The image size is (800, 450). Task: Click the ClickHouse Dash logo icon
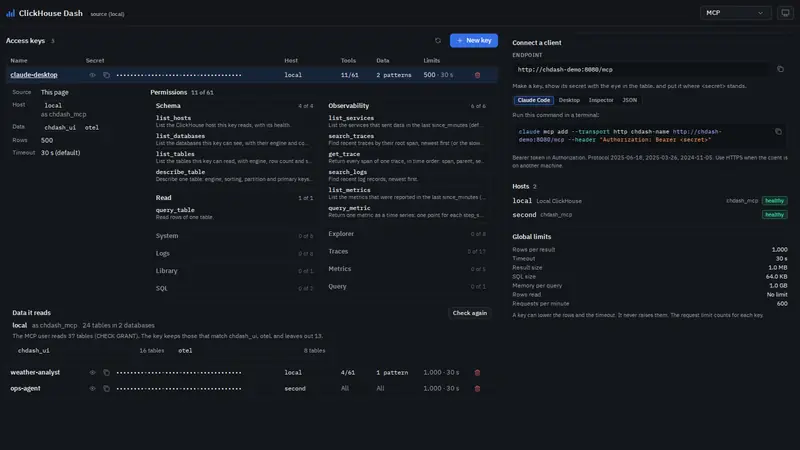pyautogui.click(x=10, y=13)
